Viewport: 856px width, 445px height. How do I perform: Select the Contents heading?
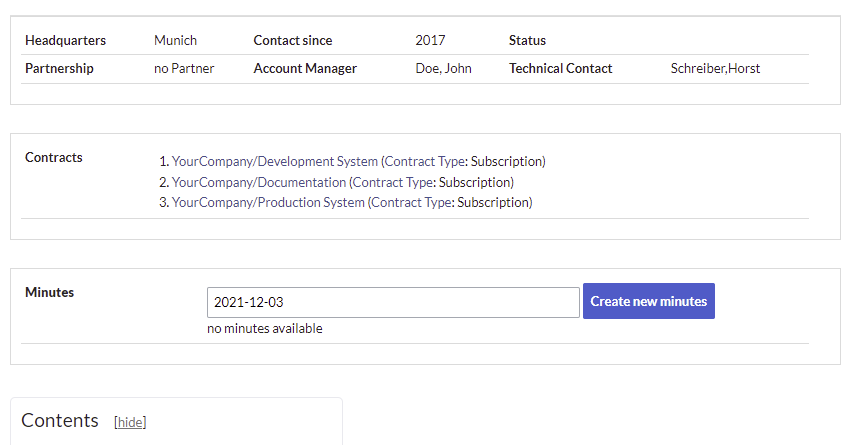pyautogui.click(x=60, y=420)
